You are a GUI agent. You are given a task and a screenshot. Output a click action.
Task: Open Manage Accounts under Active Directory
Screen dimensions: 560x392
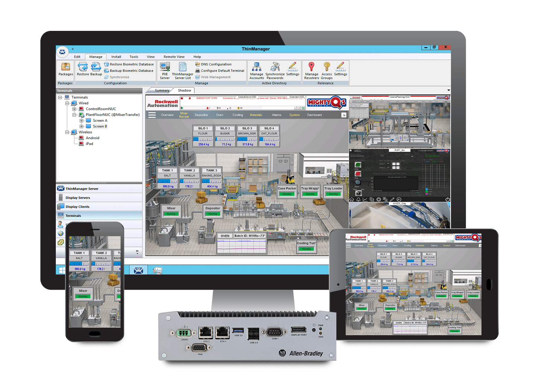[x=256, y=71]
